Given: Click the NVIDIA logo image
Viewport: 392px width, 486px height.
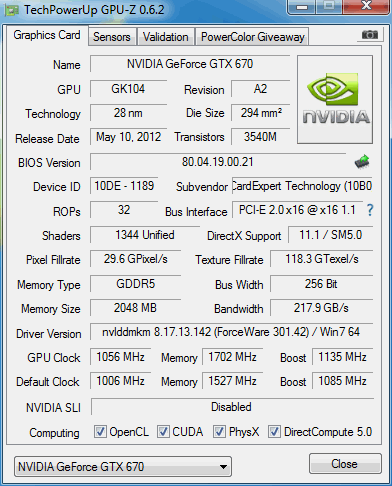Looking at the screenshot, I should pos(335,100).
